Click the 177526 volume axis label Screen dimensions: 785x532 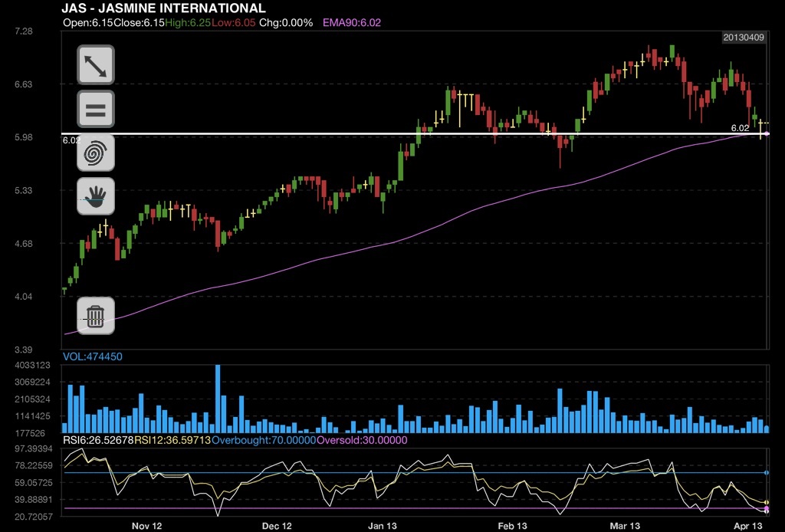[x=30, y=433]
